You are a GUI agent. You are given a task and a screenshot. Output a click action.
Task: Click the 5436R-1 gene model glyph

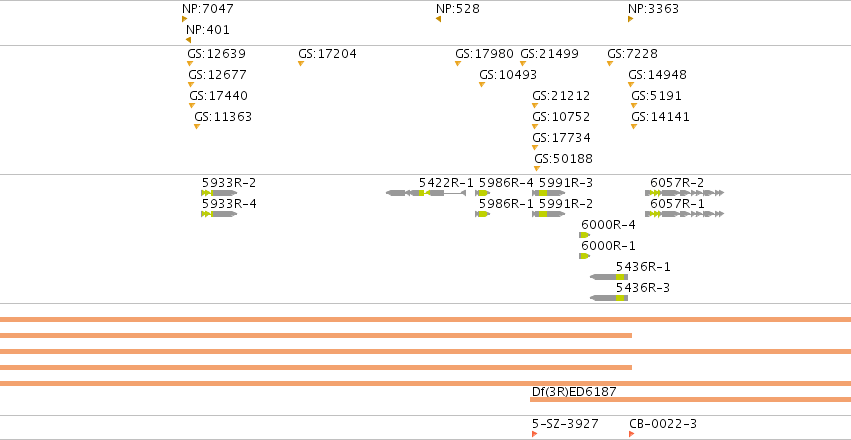click(x=609, y=277)
